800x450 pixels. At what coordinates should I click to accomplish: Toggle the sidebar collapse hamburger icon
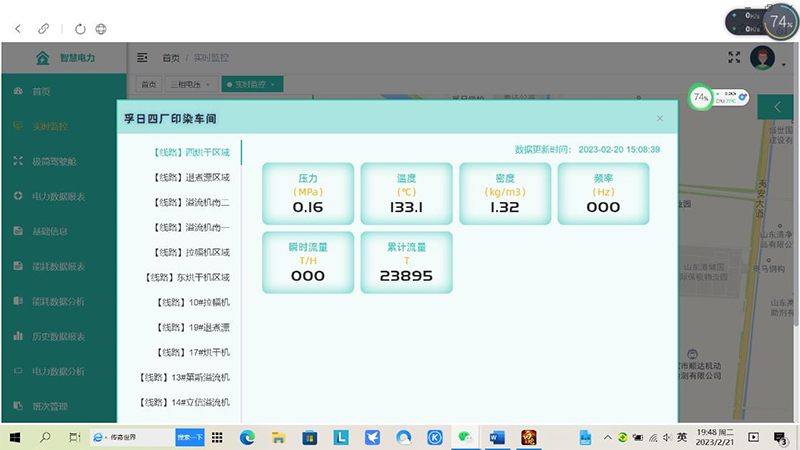click(142, 58)
